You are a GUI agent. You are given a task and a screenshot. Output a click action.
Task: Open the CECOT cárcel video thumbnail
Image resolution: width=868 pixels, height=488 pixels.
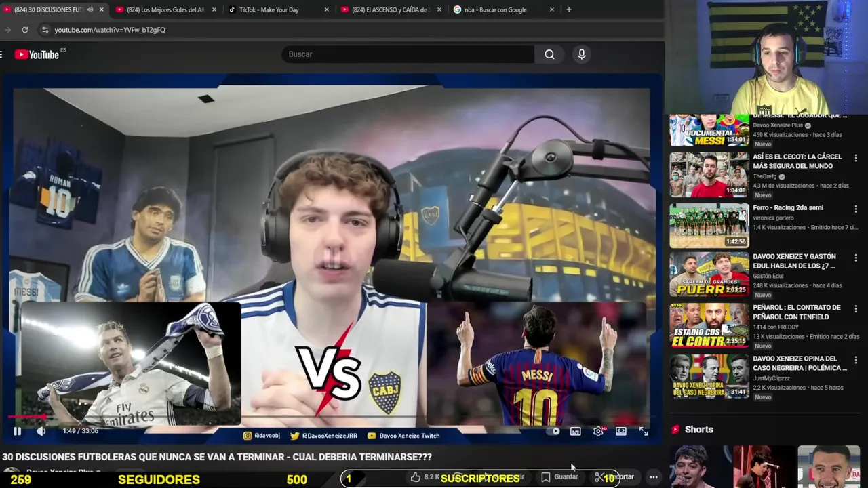[x=709, y=174]
